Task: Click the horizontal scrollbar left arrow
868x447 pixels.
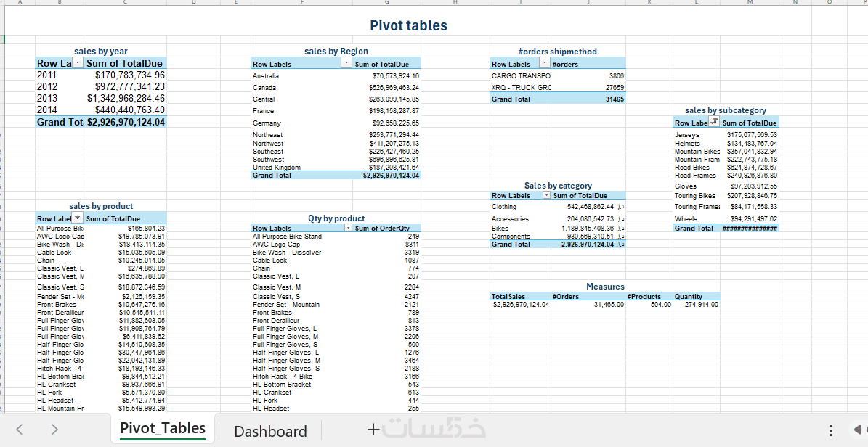Action: (x=859, y=430)
